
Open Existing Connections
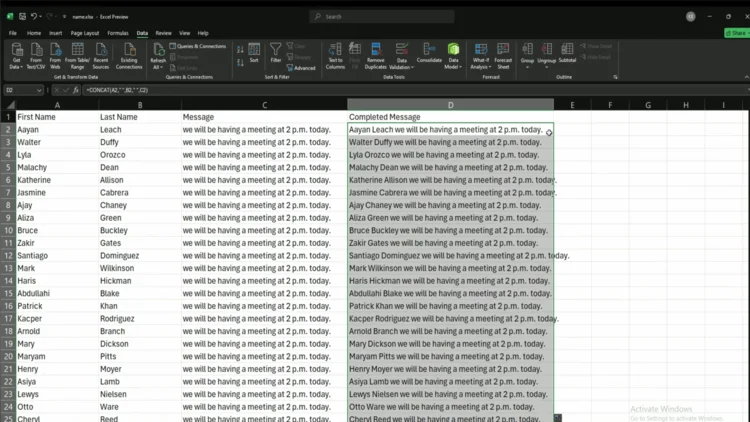[x=129, y=56]
